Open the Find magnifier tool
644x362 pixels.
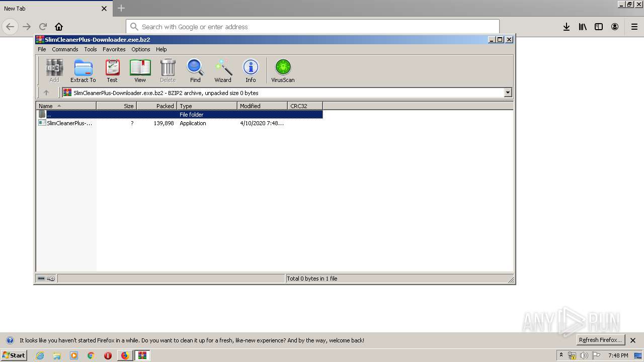195,70
